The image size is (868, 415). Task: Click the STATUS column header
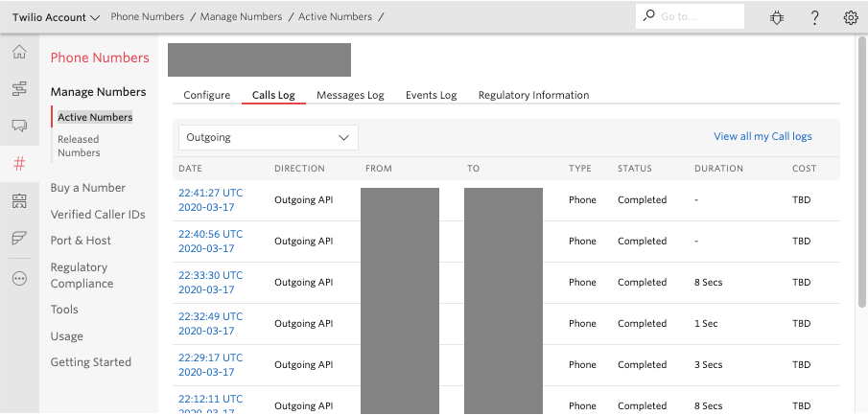tap(635, 169)
